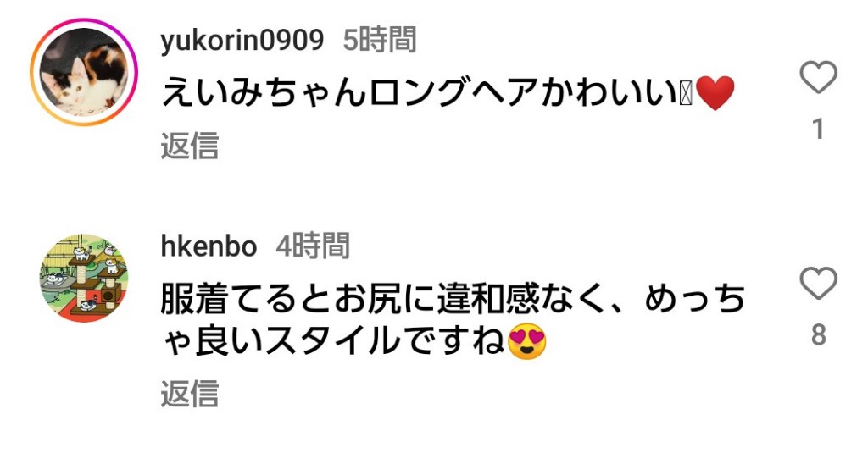Tap えいみちゃん at the comment start
Screen dimensions: 868x453
(264, 93)
